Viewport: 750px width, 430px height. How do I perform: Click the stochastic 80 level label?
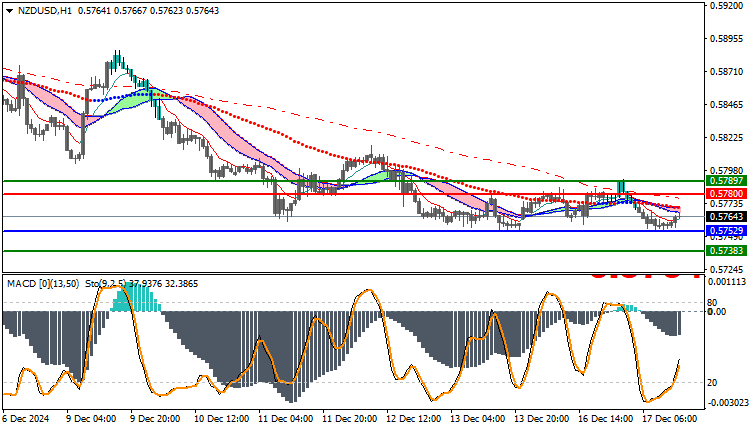tap(712, 303)
